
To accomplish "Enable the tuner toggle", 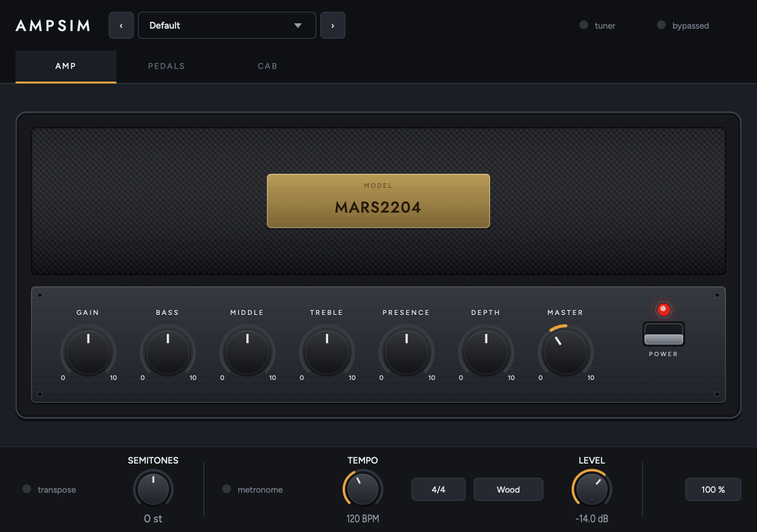I will point(597,25).
